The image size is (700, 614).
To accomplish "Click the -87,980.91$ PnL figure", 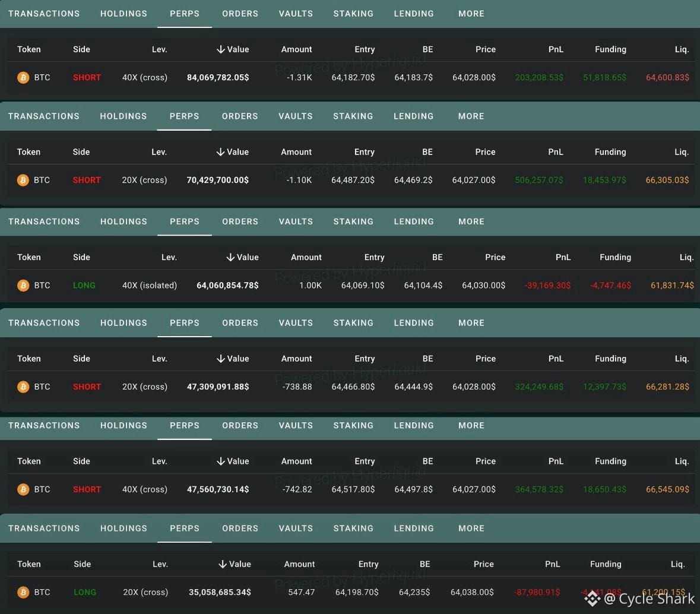I will (537, 592).
